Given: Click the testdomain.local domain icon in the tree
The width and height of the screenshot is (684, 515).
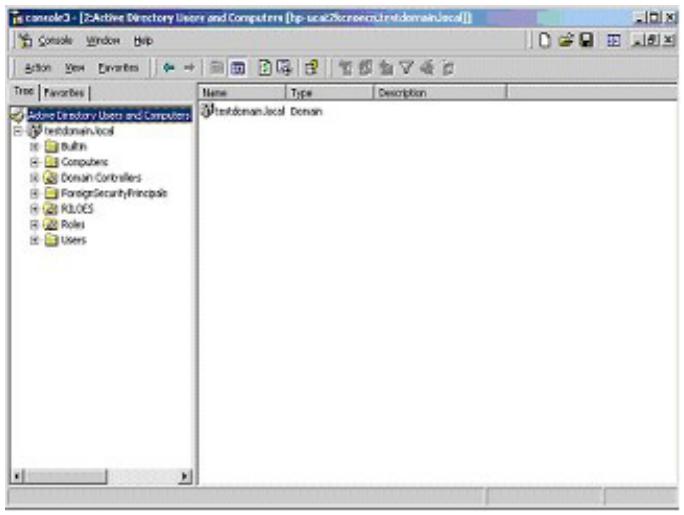Looking at the screenshot, I should (35, 131).
